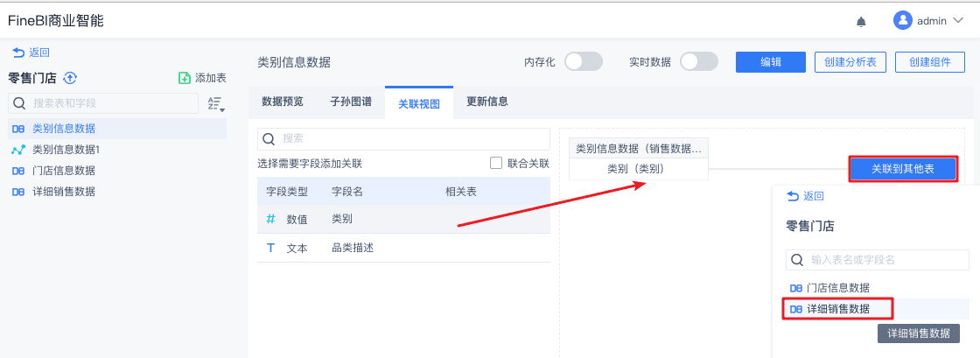Open the table sort order dropdown
980x358 pixels.
pyautogui.click(x=215, y=104)
